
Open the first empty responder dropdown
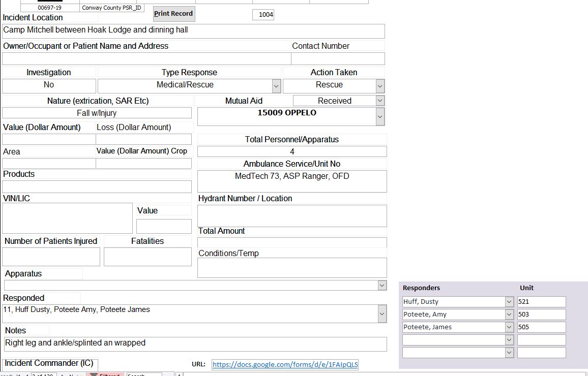click(509, 340)
